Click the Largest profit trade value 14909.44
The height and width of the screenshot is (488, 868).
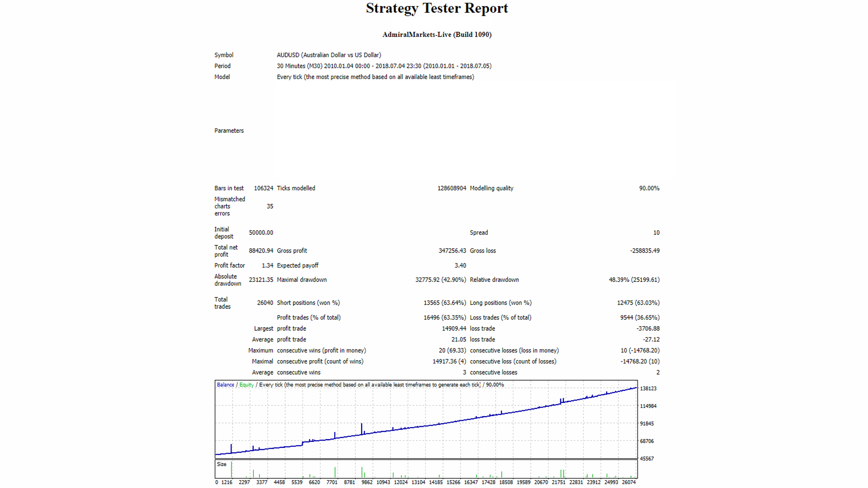(453, 329)
